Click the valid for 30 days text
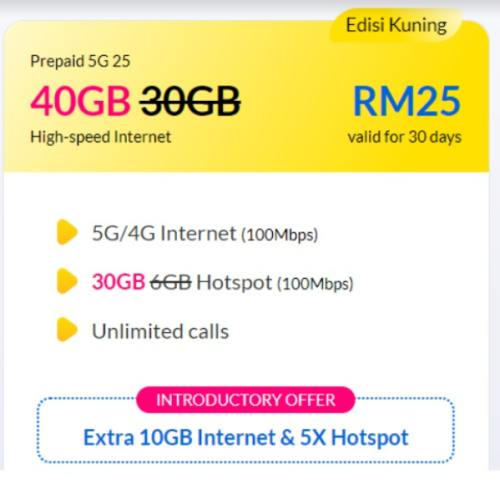Image resolution: width=500 pixels, height=499 pixels. tap(404, 137)
